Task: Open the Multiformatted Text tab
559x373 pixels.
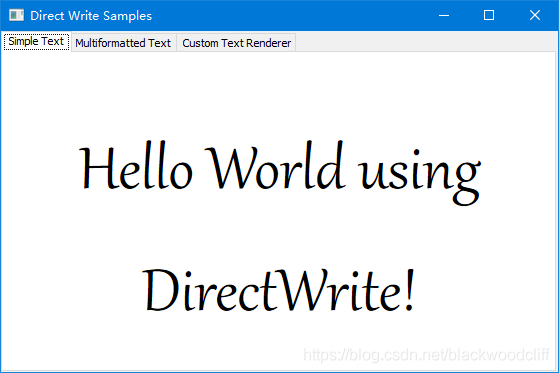Action: 123,43
